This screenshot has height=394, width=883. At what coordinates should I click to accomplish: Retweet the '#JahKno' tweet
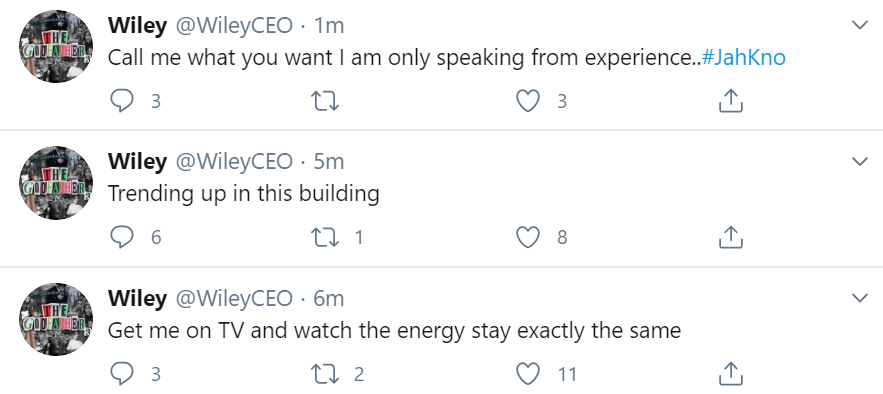pos(325,101)
